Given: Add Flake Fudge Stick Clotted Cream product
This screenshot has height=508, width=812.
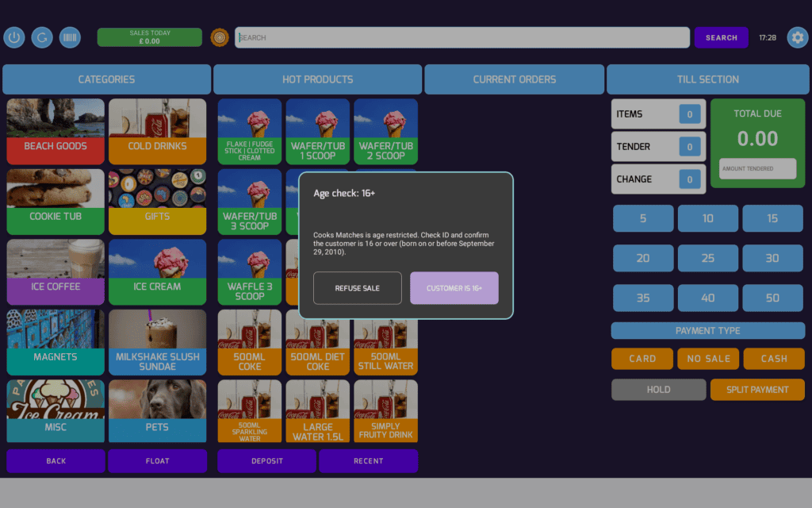Looking at the screenshot, I should pos(250,131).
